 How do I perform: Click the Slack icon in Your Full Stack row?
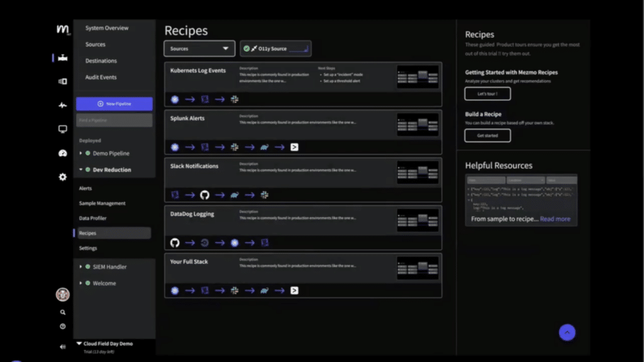click(235, 290)
